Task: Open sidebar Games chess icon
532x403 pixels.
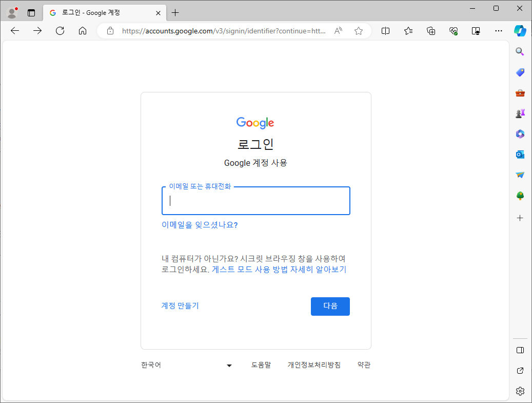Action: pos(520,114)
